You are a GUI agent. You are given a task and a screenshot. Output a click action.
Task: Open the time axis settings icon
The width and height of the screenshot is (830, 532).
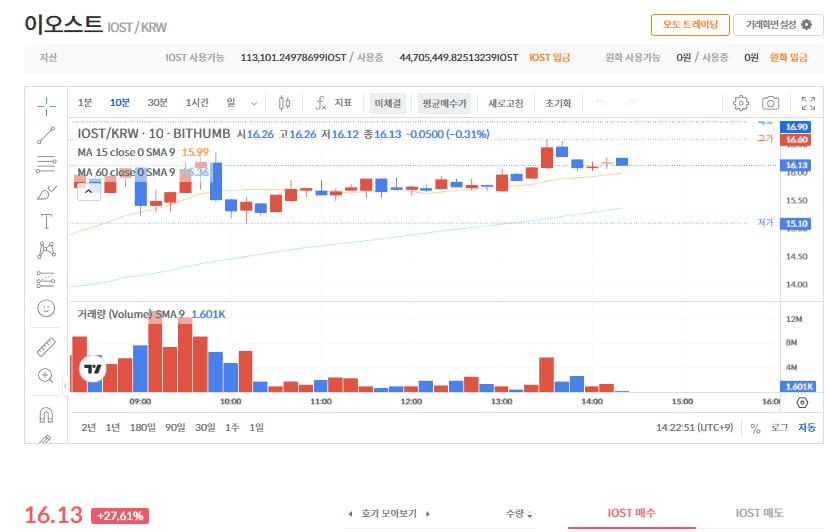point(802,402)
